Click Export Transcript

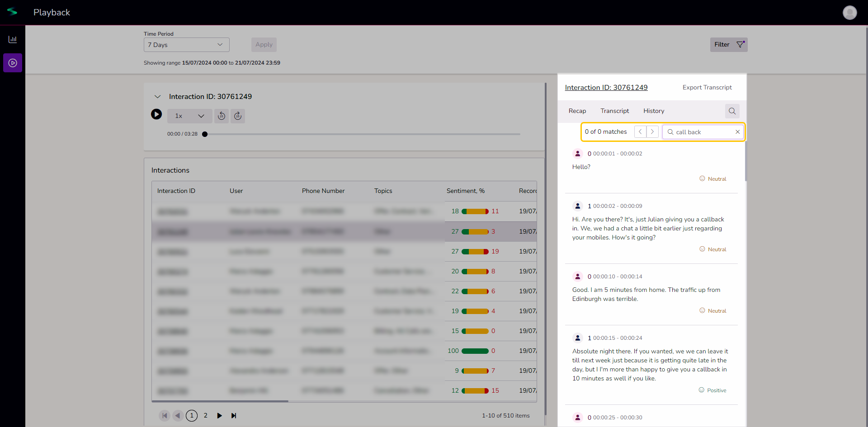[x=707, y=88]
